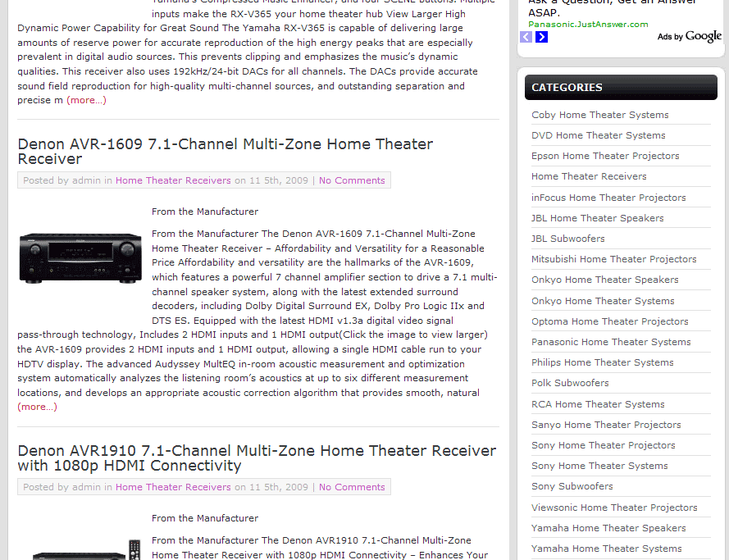
Task: Select inFocus Home Theater Projectors category
Action: tap(608, 198)
